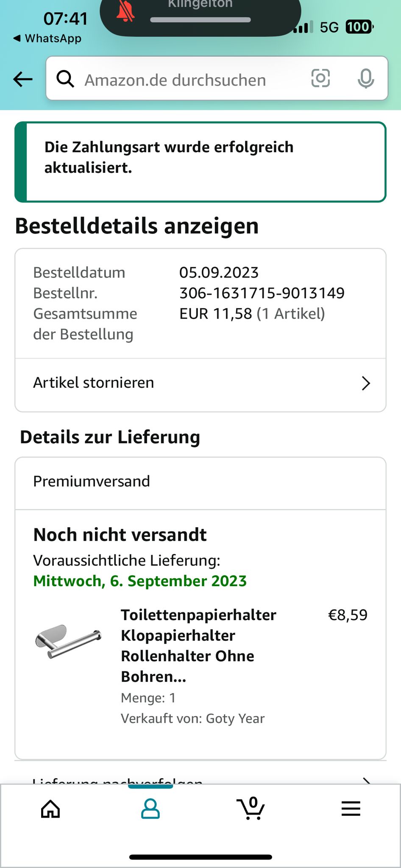Open the camera lens search icon
Image resolution: width=401 pixels, height=868 pixels.
pyautogui.click(x=320, y=78)
